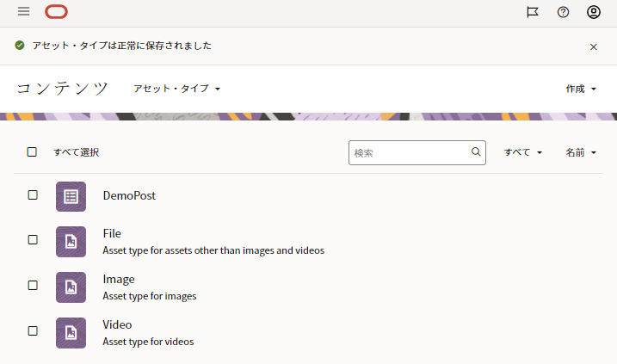
Task: Click the Image asset type icon
Action: [71, 287]
